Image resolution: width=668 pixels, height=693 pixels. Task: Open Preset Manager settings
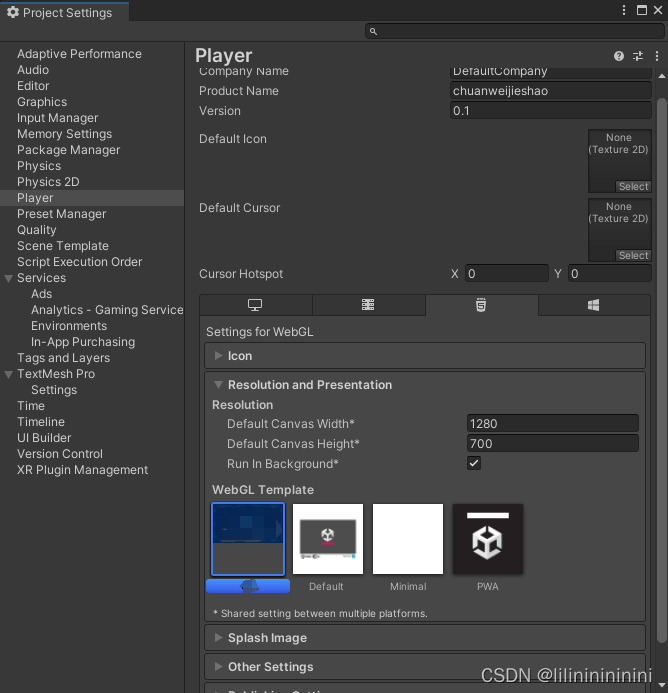pyautogui.click(x=61, y=214)
